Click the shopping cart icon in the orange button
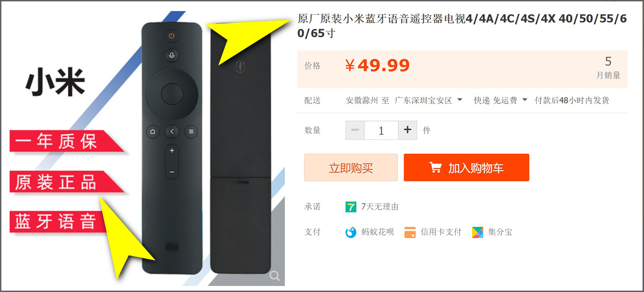 point(435,167)
